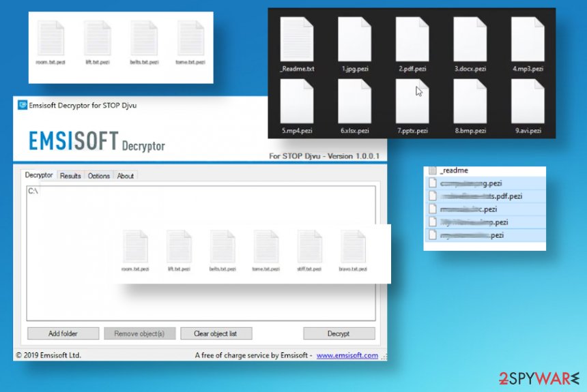
Task: Select the C:\ entry in object list
Action: point(33,191)
